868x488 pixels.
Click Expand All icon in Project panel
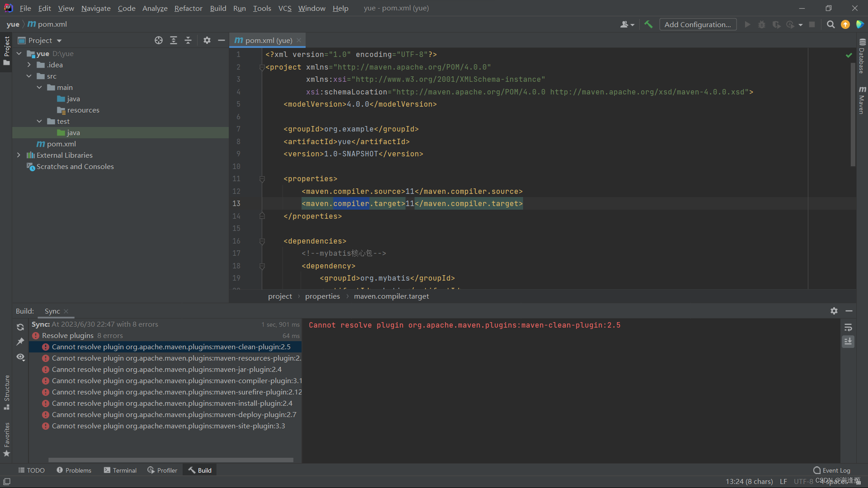[x=173, y=40]
